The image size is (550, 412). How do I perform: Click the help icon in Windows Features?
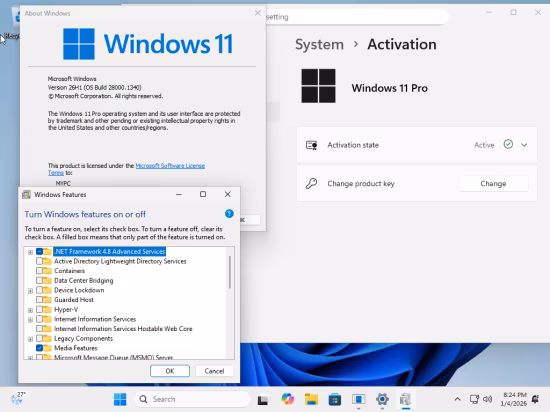coord(229,214)
